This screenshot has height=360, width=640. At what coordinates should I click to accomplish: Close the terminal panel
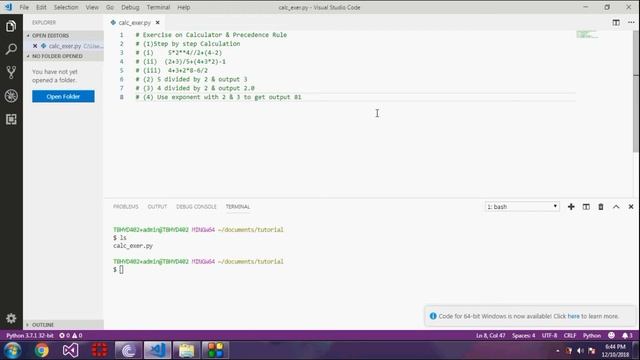631,207
